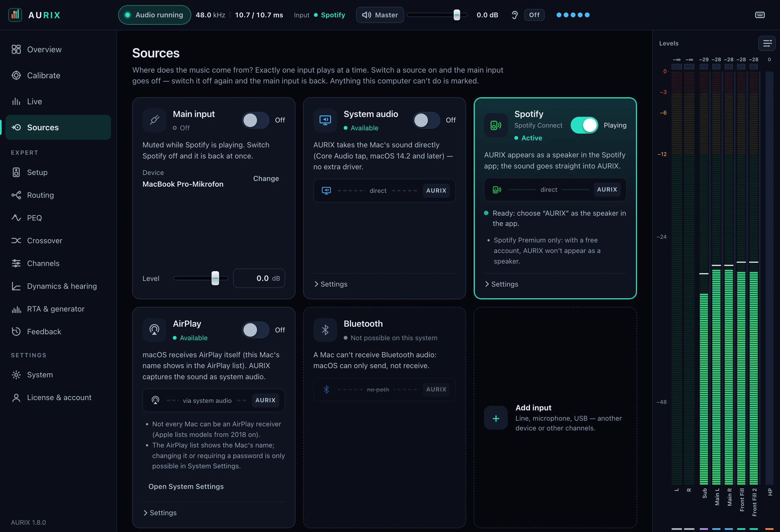Toggle the Main input switch on
The height and width of the screenshot is (532, 780).
pos(255,120)
